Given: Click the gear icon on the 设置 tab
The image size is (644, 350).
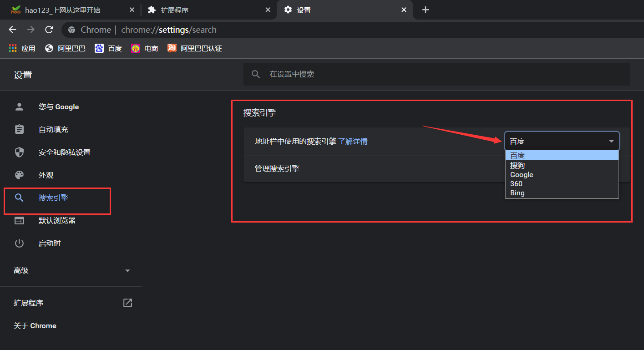Looking at the screenshot, I should click(x=288, y=10).
